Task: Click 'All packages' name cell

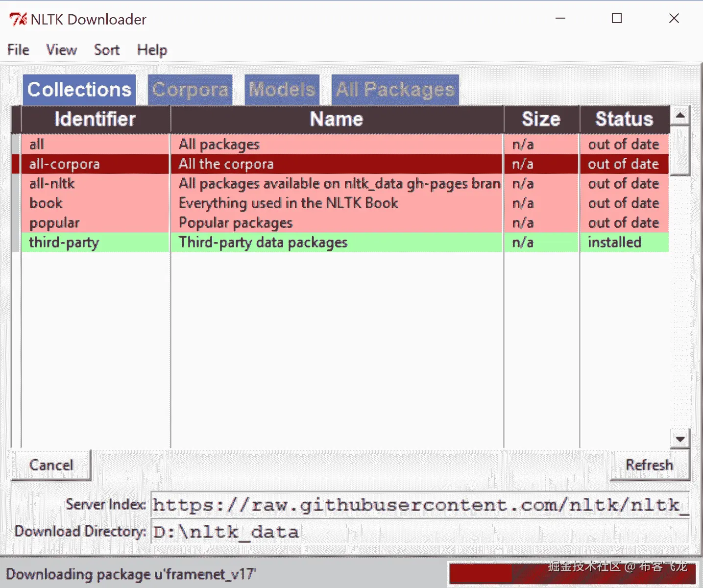Action: (x=337, y=144)
